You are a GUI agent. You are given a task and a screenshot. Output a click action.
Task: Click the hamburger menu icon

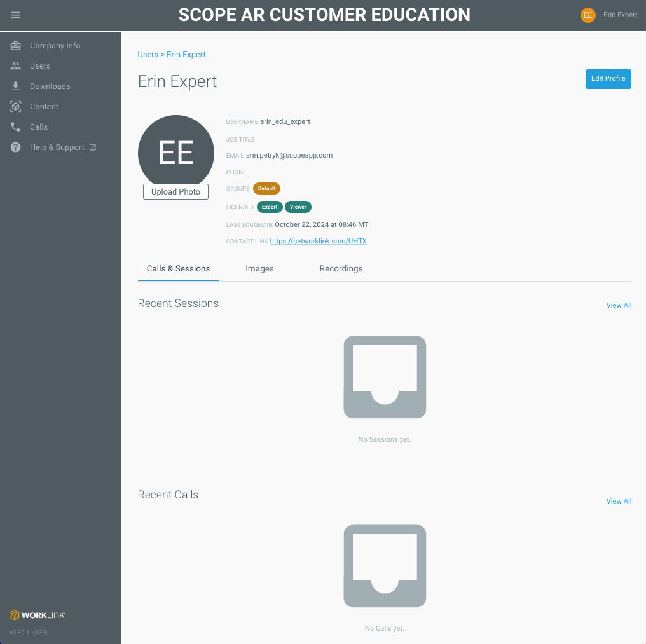click(x=16, y=15)
